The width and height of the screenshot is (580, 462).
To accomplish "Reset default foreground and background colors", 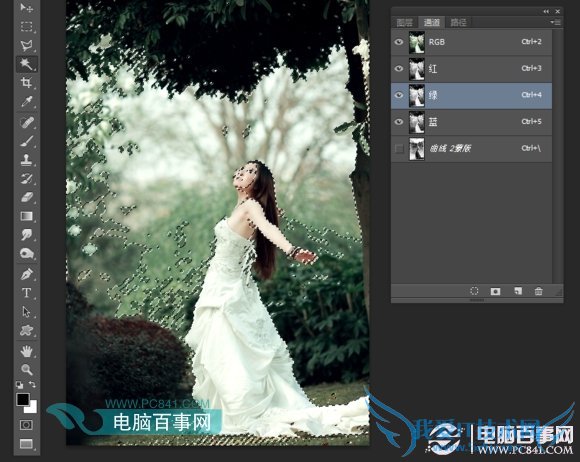I will (x=19, y=385).
